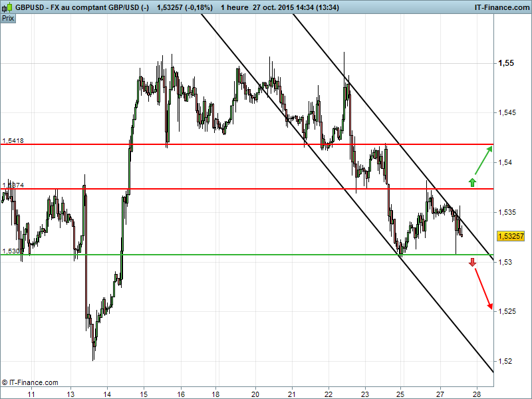Click the 1,52 price axis label

pyautogui.click(x=505, y=361)
